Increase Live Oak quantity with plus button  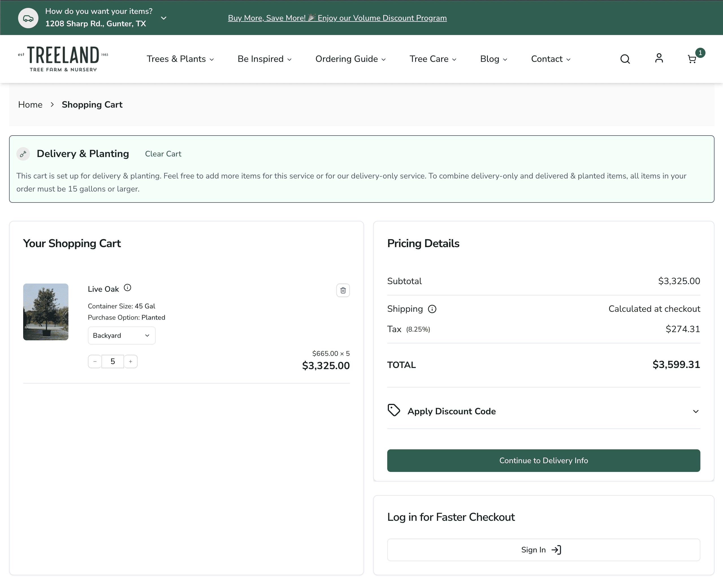pos(131,361)
